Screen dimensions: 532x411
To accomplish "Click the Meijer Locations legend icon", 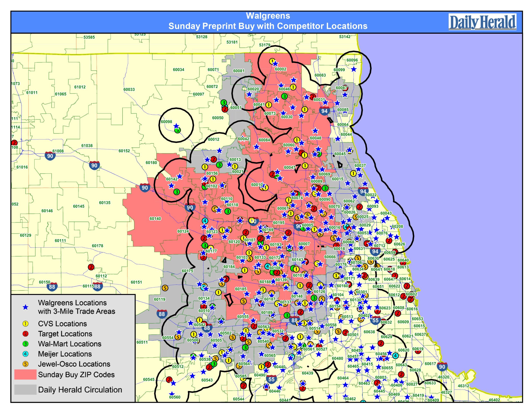I will coord(25,354).
